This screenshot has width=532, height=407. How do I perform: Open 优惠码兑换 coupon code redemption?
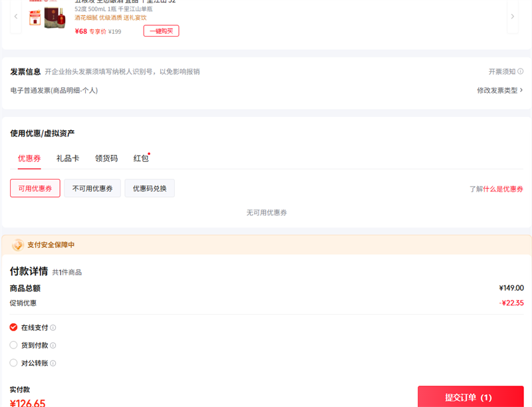[x=150, y=189]
